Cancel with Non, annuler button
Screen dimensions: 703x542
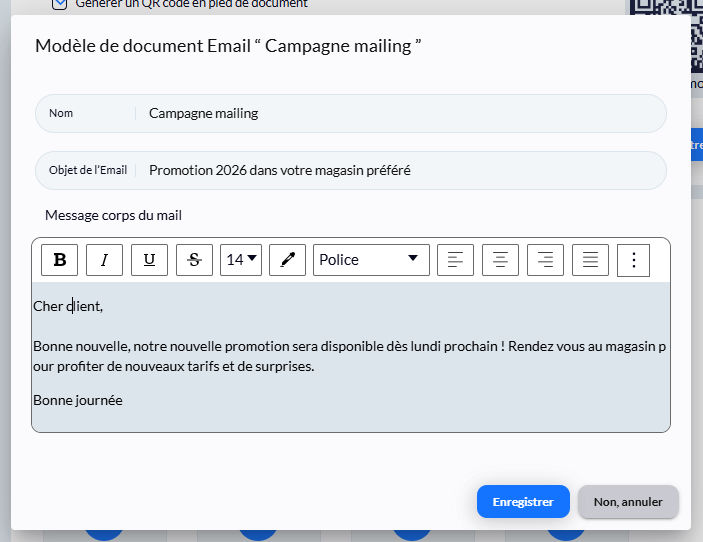pos(628,502)
